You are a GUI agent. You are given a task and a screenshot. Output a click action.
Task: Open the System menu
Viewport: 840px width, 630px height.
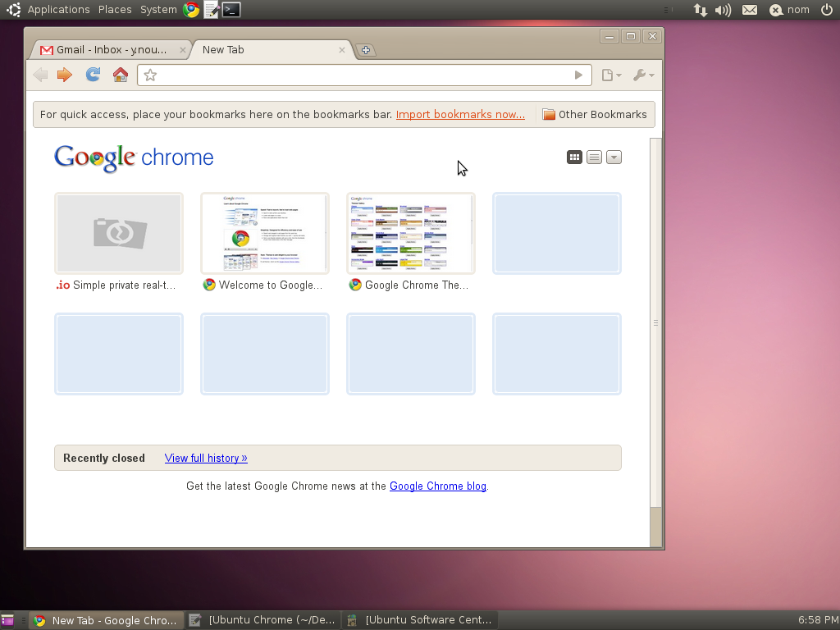tap(157, 9)
